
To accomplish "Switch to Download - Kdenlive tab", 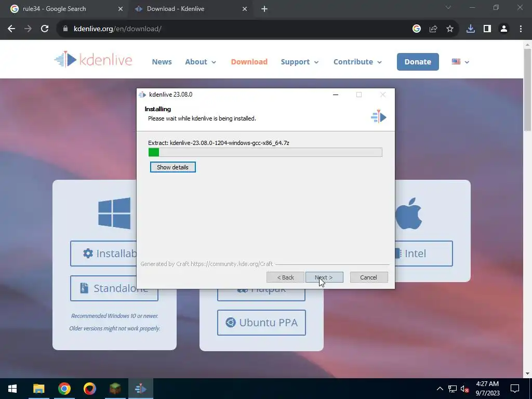I will coord(191,9).
